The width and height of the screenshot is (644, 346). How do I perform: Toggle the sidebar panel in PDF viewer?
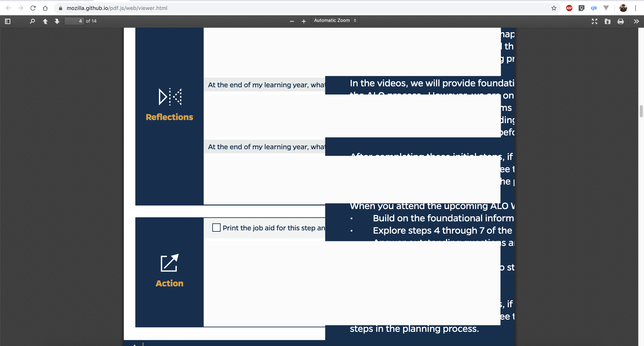tap(7, 21)
